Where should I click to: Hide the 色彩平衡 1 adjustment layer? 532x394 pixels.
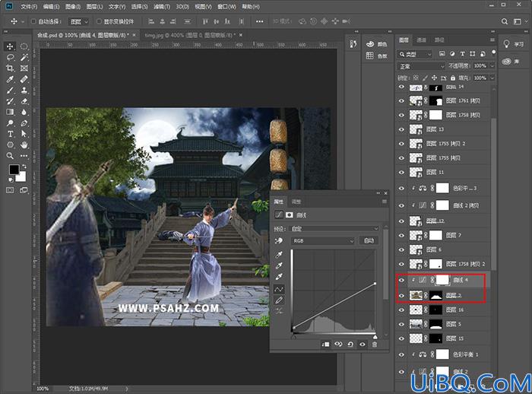click(402, 354)
